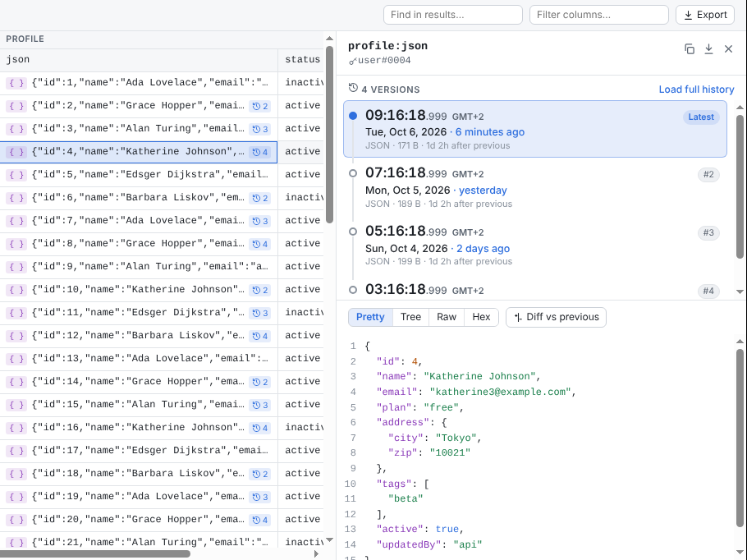Open versions badge for Barbara Liskov id 6
This screenshot has width=747, height=560.
point(260,198)
